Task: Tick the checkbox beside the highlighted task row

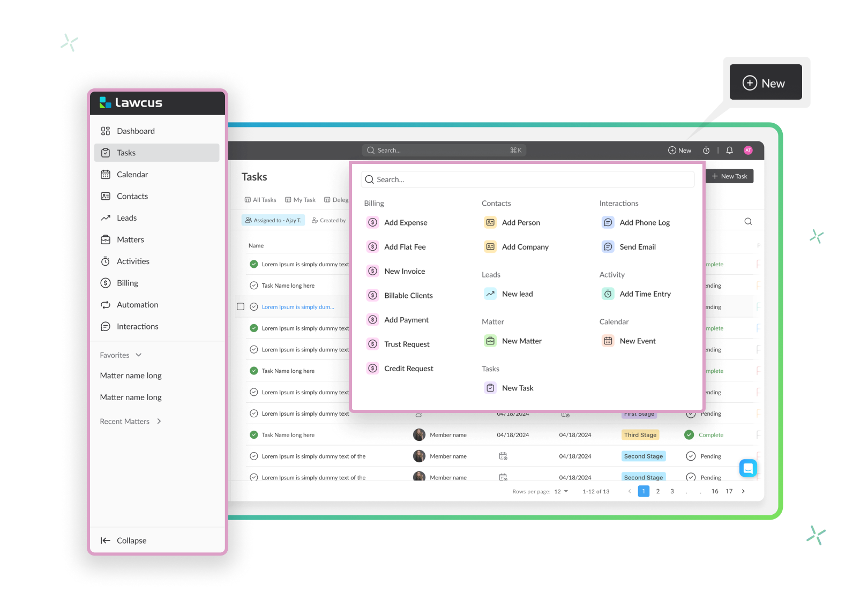Action: (241, 307)
